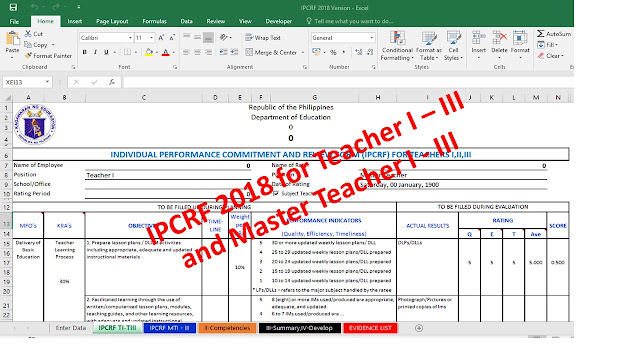Viewport: 640px width, 360px height.
Task: Increase font size with larger A icon
Action: pyautogui.click(x=161, y=38)
